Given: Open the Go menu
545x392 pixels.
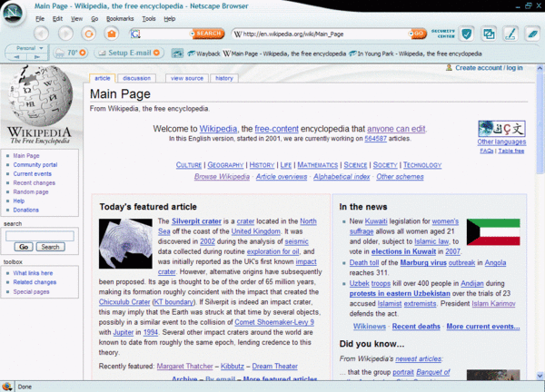Looking at the screenshot, I should (94, 19).
